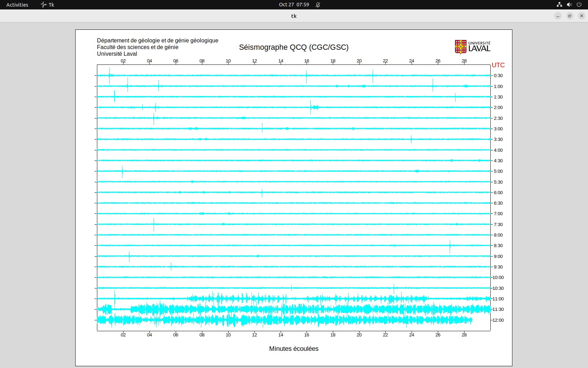Click the notifications muted bell icon
Screen dimensions: 588x368
(318, 5)
